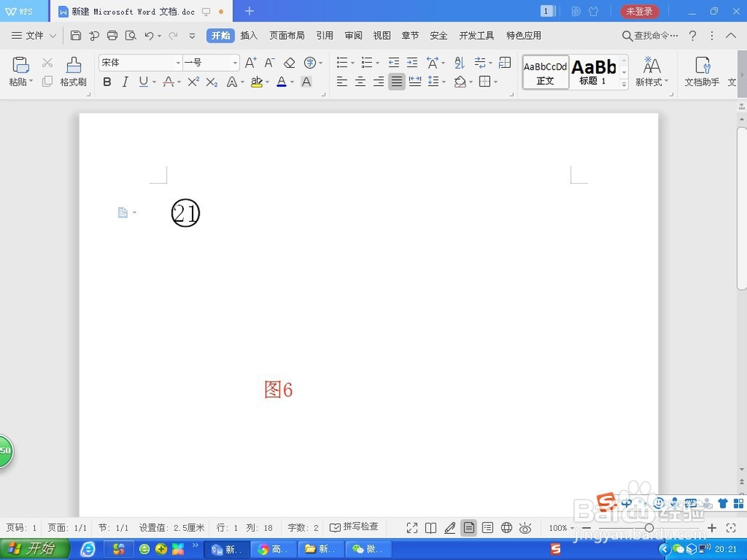Image resolution: width=747 pixels, height=560 pixels.
Task: Apply the 标题 1 style
Action: (595, 71)
